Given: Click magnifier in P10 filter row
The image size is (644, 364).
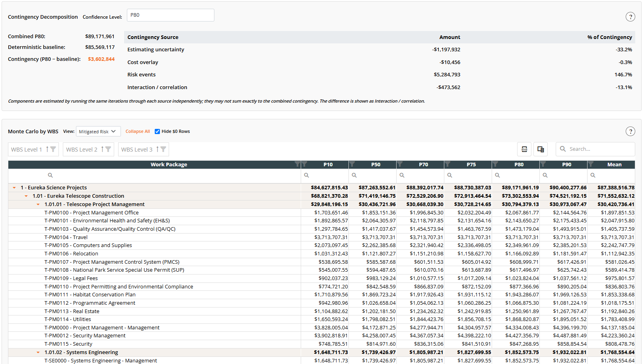Looking at the screenshot, I should (307, 175).
